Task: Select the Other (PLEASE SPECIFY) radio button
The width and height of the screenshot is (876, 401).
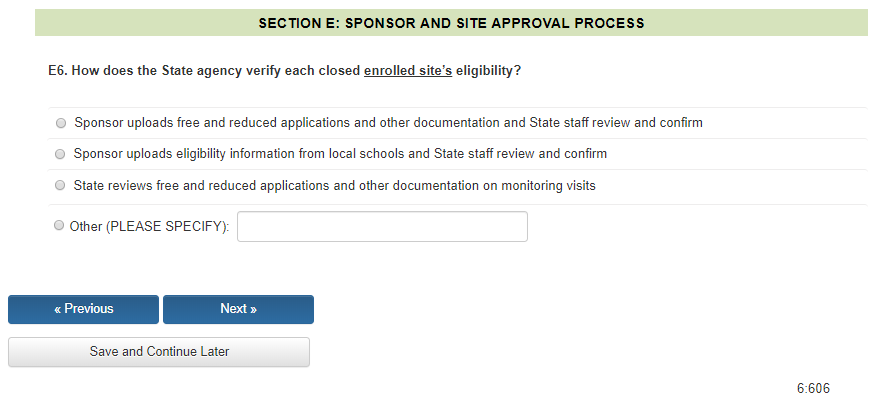Action: click(58, 226)
